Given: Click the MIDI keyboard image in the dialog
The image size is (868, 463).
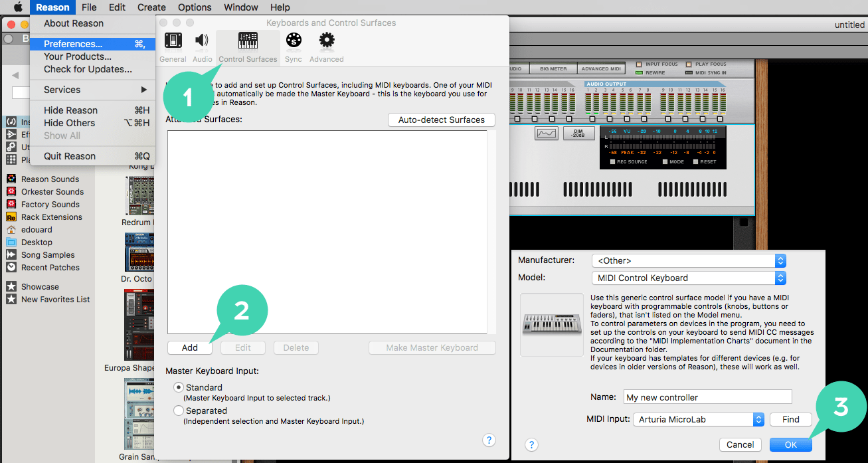Looking at the screenshot, I should coord(553,324).
